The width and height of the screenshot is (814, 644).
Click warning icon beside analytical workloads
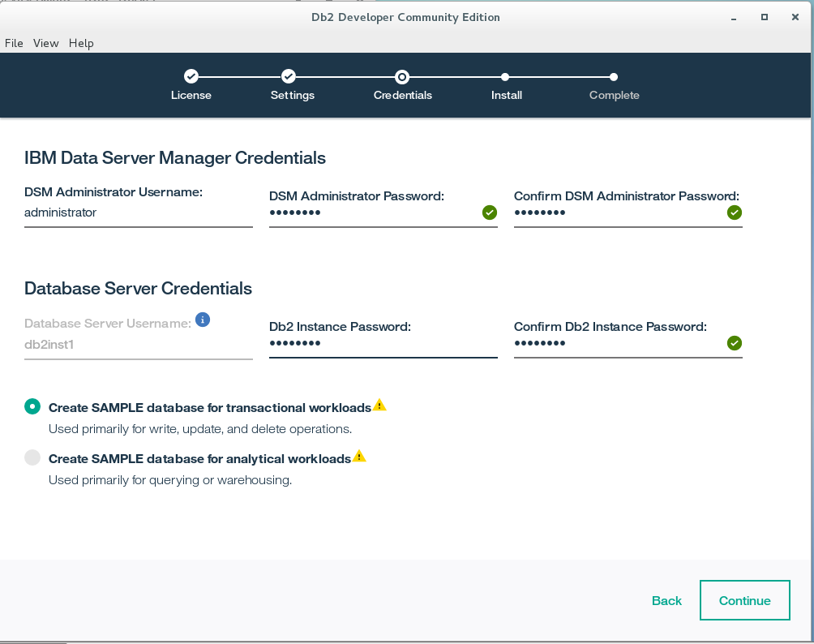pos(359,456)
